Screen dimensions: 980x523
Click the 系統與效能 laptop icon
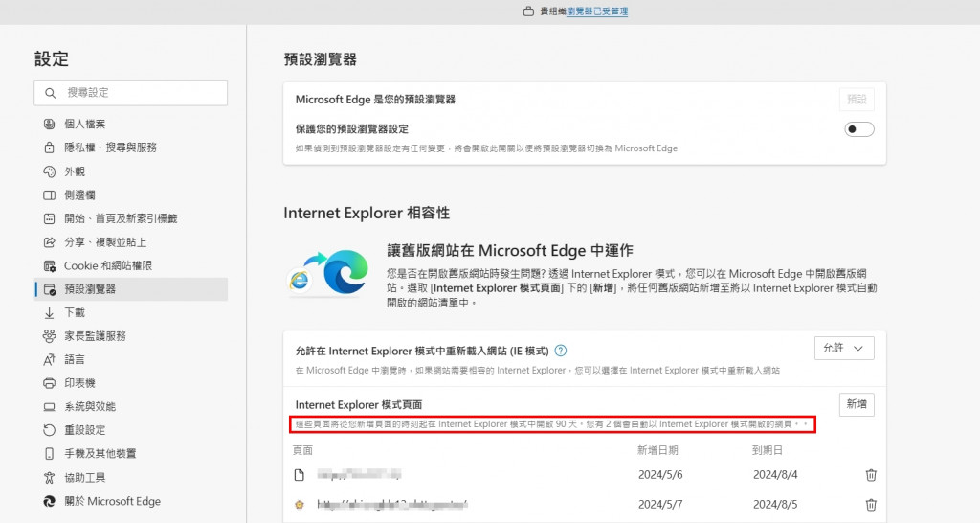[x=50, y=407]
